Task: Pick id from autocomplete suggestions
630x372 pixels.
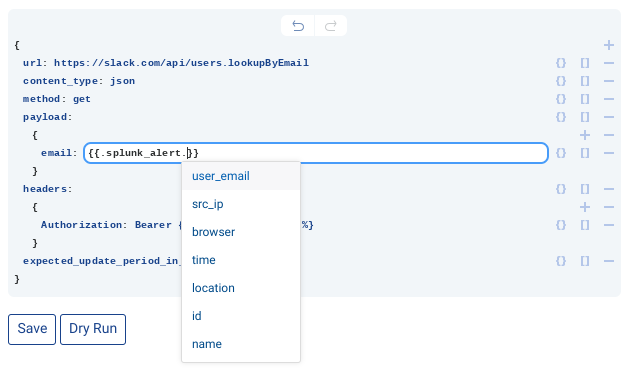Action: click(x=241, y=316)
